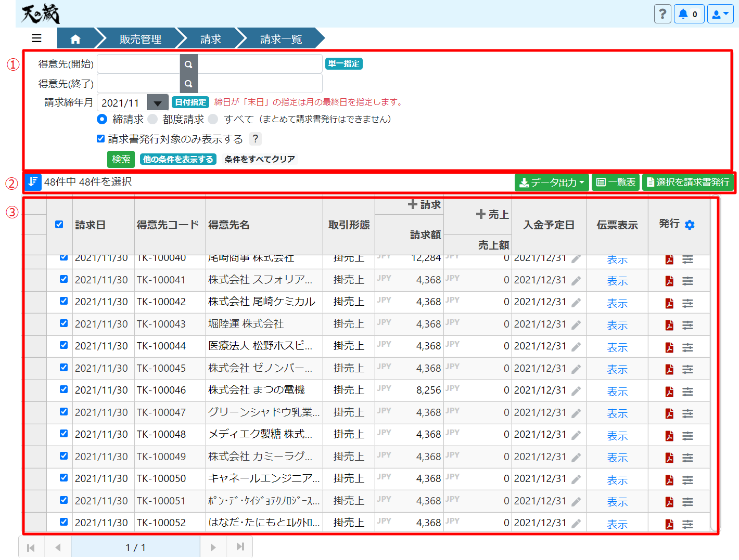This screenshot has height=560, width=739.
Task: Select 締請求 radio button
Action: coord(102,119)
